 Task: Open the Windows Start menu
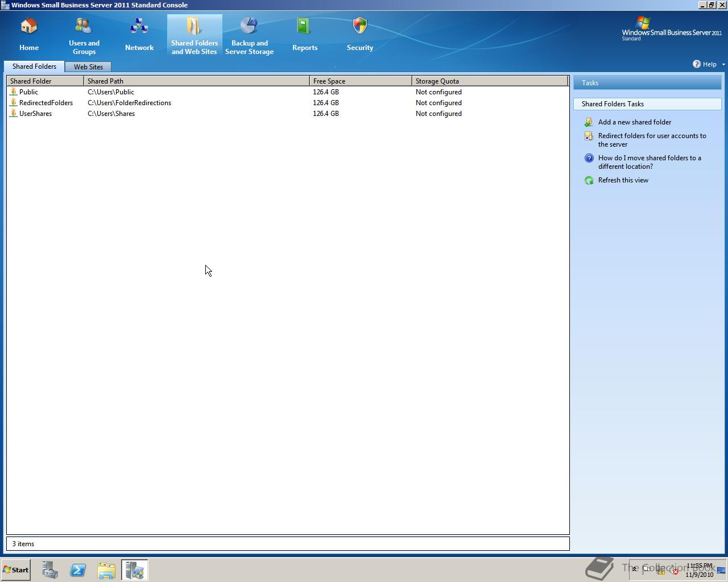point(16,570)
